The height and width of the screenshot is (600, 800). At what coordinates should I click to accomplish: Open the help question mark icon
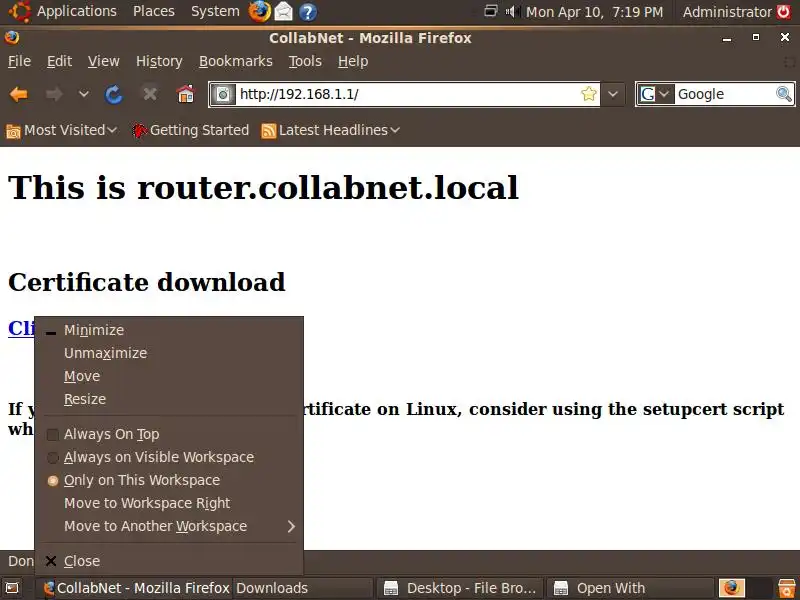[x=308, y=12]
